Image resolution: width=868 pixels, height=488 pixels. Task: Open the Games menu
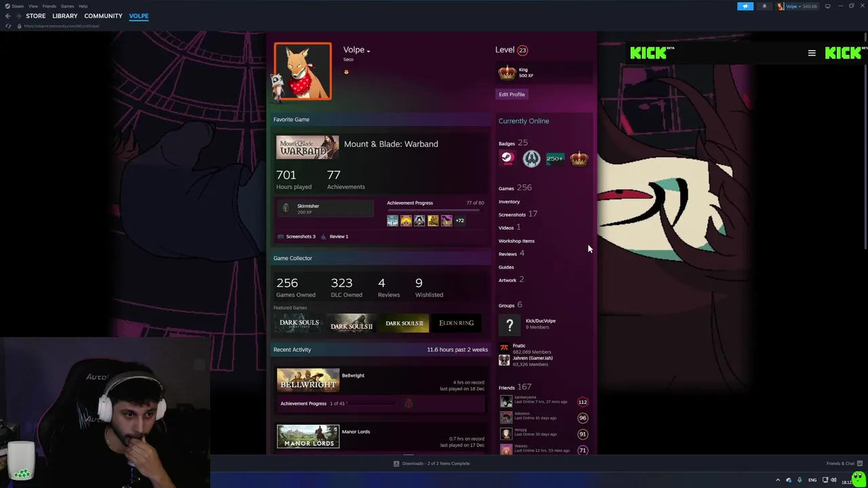pos(67,6)
